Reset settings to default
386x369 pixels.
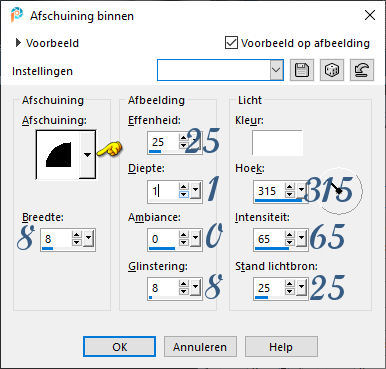pos(362,70)
